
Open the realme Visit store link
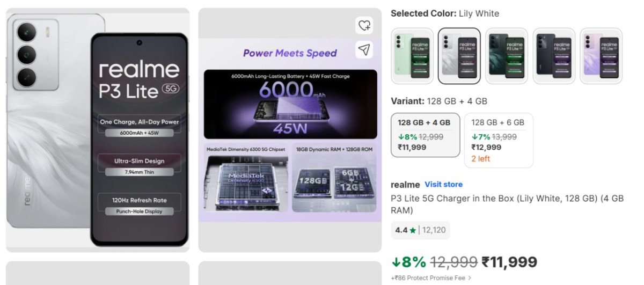click(x=443, y=185)
